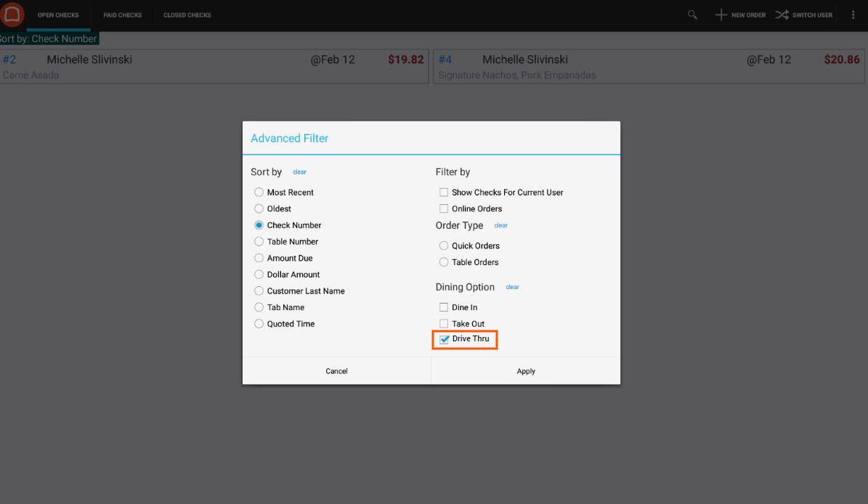The height and width of the screenshot is (504, 868).
Task: Enable the Dine In checkbox
Action: click(x=444, y=307)
